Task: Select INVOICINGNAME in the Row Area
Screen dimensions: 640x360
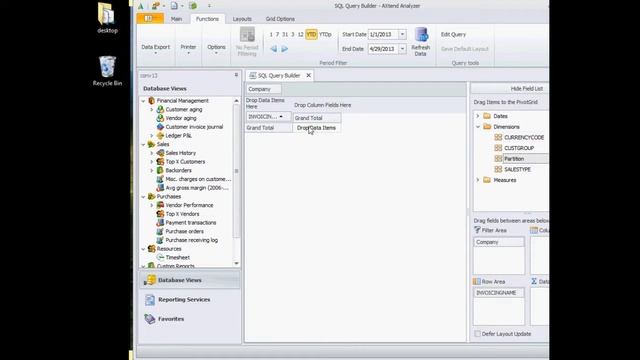Action: click(x=499, y=293)
